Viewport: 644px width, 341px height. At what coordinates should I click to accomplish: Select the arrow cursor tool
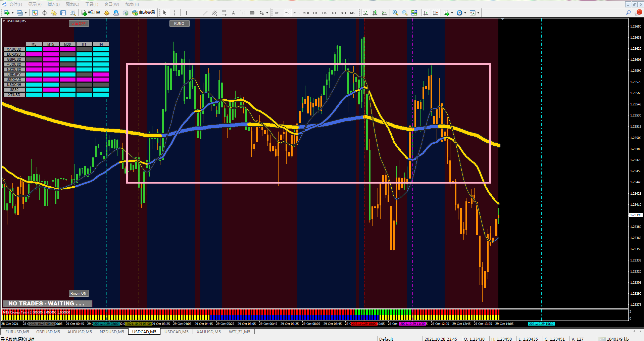coord(165,13)
